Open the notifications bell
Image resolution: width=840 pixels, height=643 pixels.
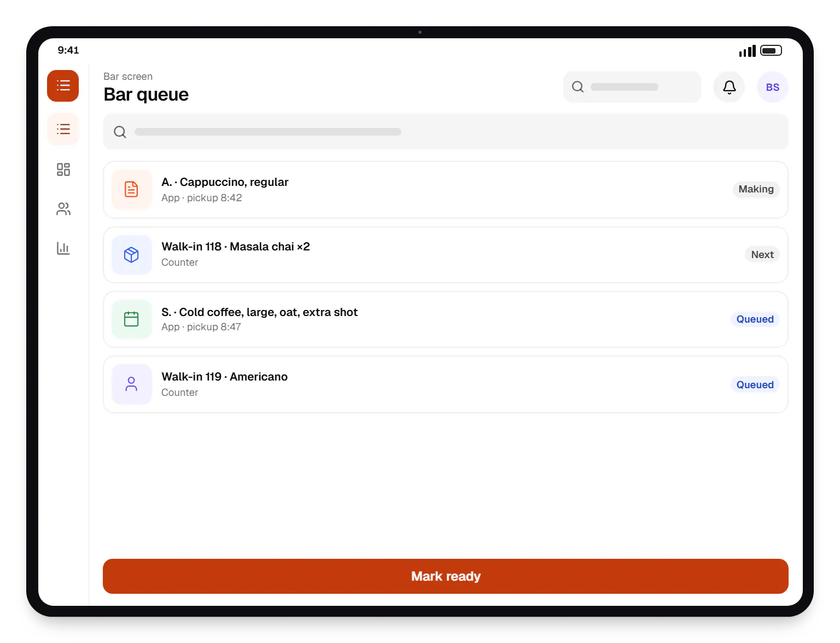pyautogui.click(x=729, y=87)
